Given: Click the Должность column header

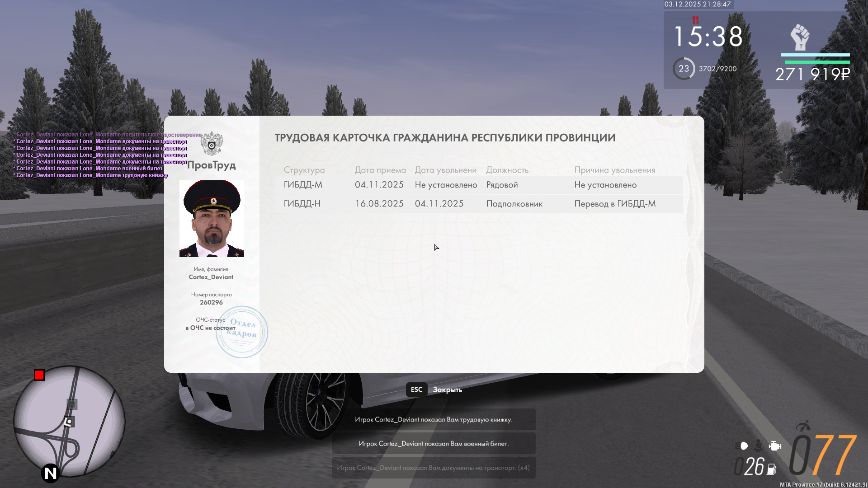Looking at the screenshot, I should (507, 170).
